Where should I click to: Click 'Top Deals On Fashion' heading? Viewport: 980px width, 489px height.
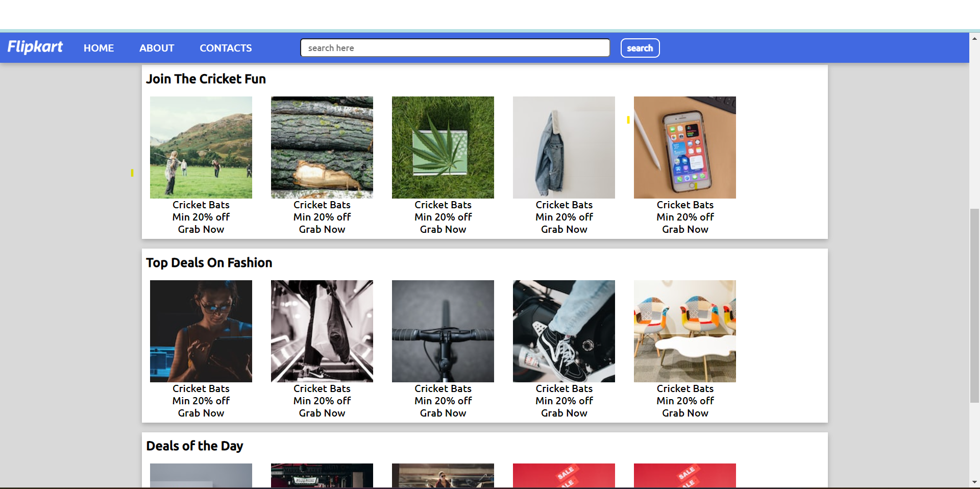[209, 263]
